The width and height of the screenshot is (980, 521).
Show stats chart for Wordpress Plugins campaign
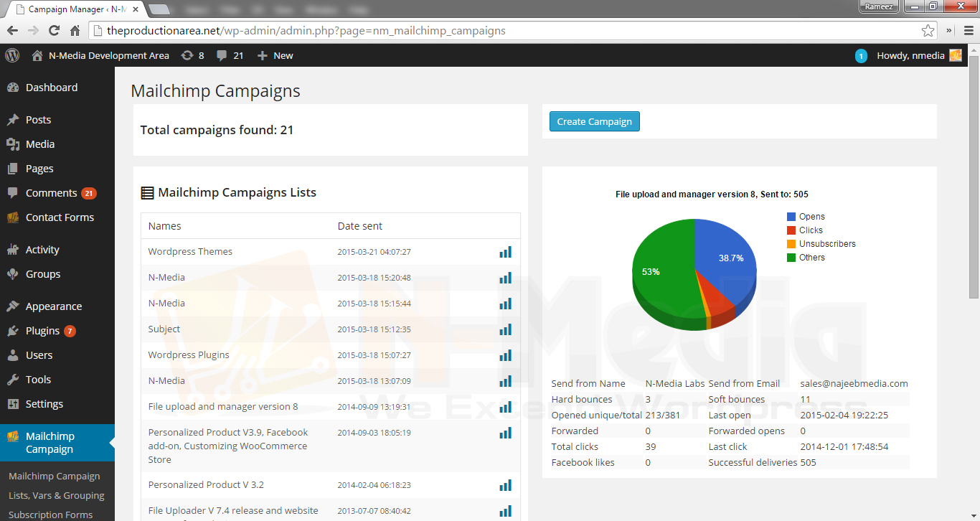[506, 355]
